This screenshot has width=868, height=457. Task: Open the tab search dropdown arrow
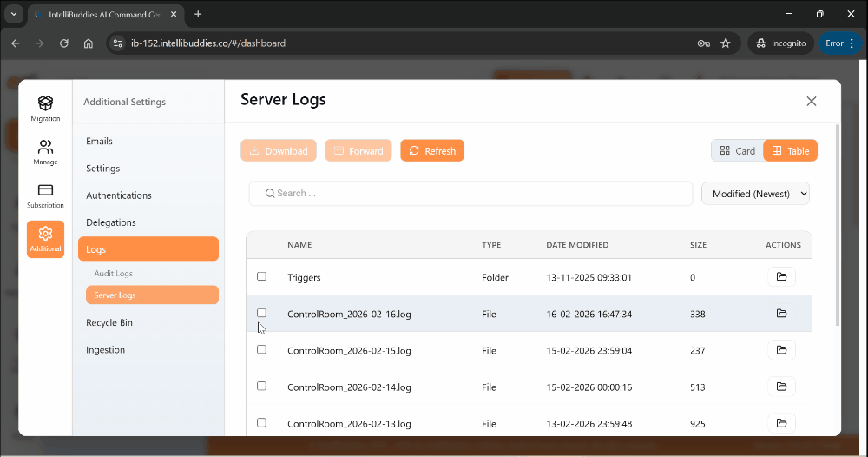[x=14, y=15]
